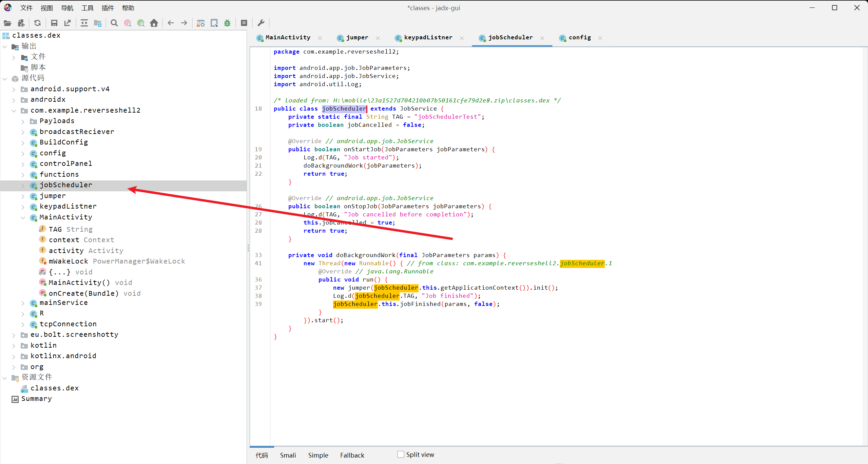
Task: Click the log viewer icon
Action: [244, 23]
